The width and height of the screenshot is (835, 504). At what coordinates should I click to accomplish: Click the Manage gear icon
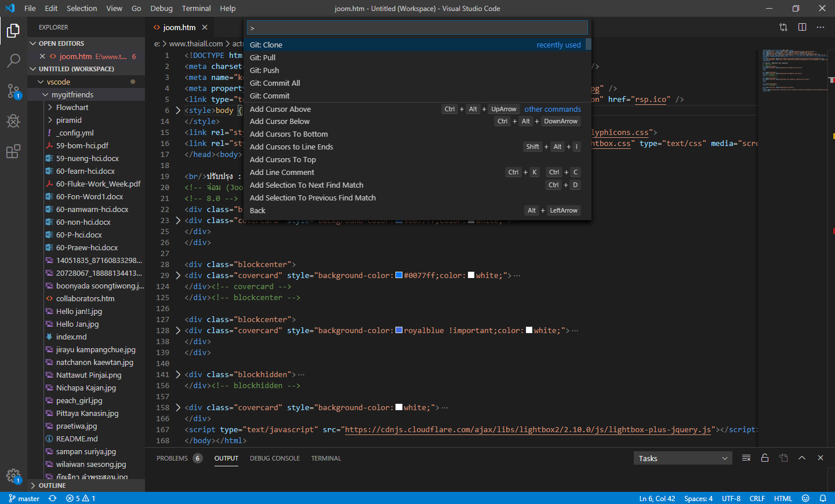point(13,476)
